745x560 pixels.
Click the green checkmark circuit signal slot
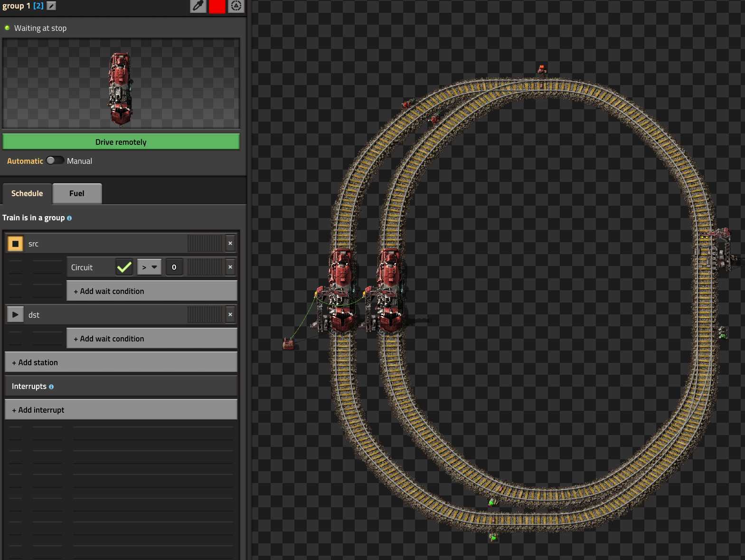(124, 267)
